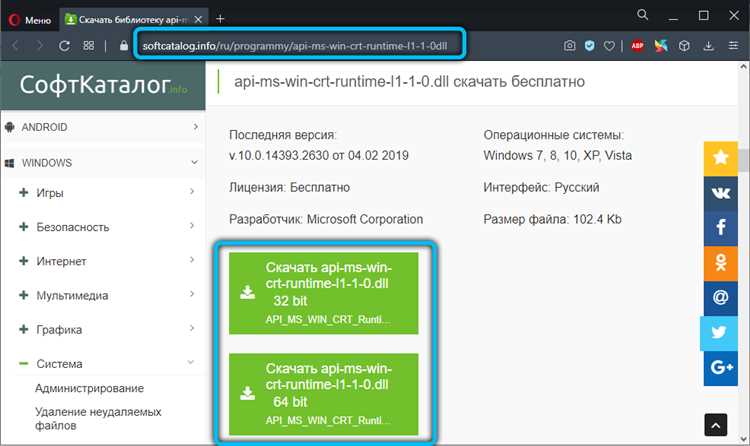Open the Система section
750x446 pixels.
pos(59,364)
